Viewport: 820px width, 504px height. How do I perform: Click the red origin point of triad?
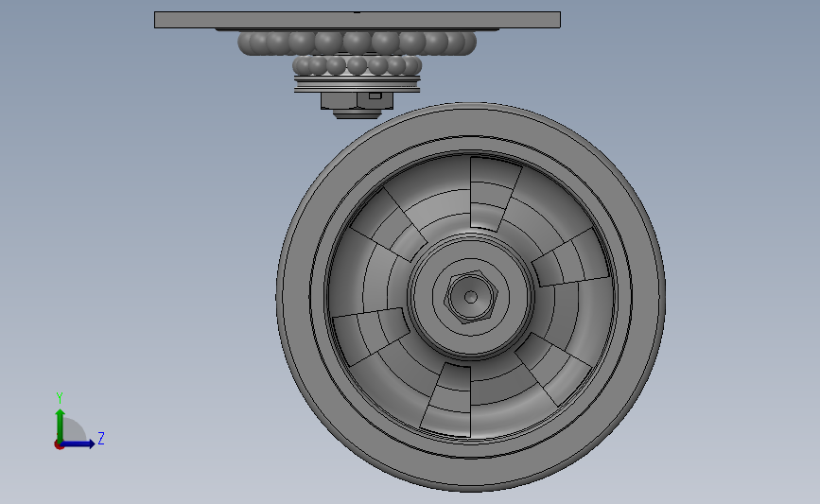59,445
